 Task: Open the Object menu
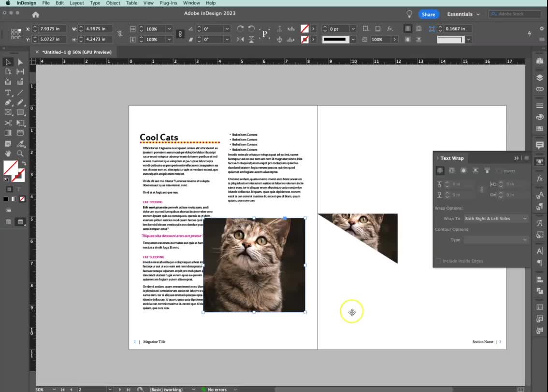point(113,3)
